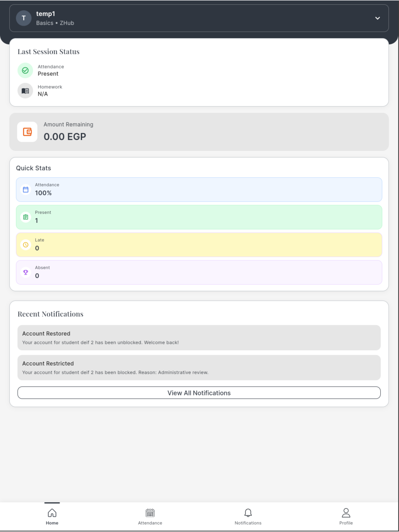Select the Attendance 100% stat card
The height and width of the screenshot is (532, 399).
(199, 189)
